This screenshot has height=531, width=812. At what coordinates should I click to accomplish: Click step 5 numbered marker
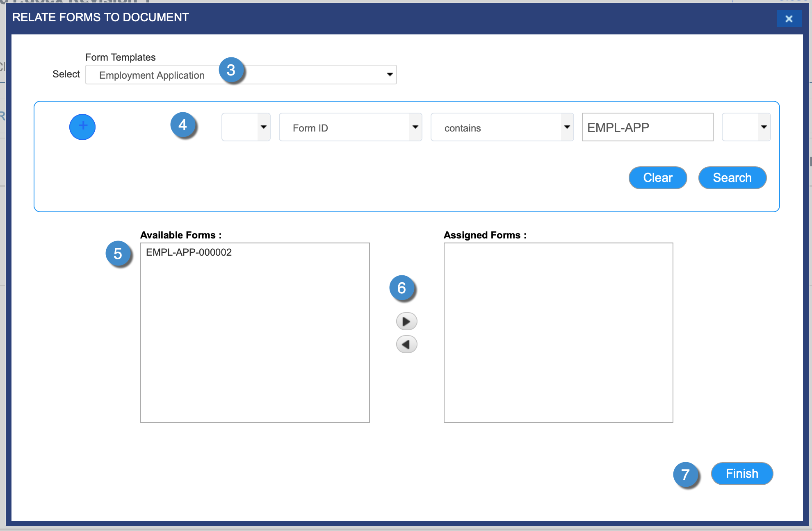pos(118,254)
